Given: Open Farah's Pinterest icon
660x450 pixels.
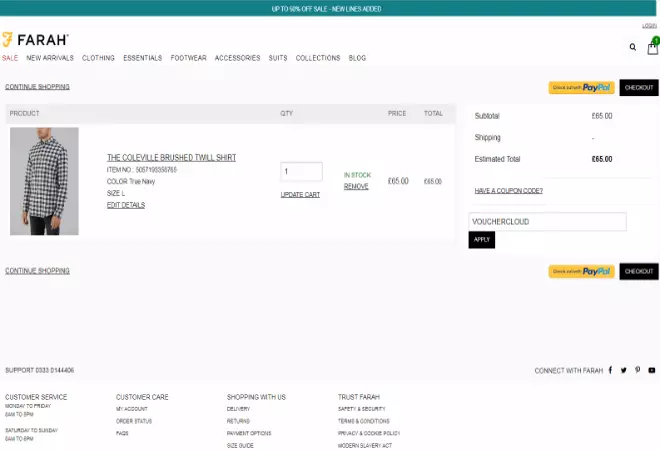Looking at the screenshot, I should tap(637, 370).
